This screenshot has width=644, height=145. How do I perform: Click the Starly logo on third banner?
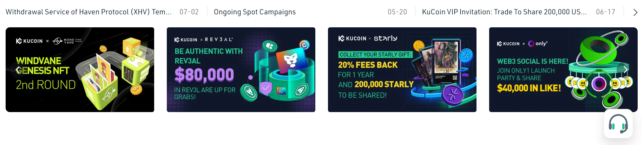(386, 38)
